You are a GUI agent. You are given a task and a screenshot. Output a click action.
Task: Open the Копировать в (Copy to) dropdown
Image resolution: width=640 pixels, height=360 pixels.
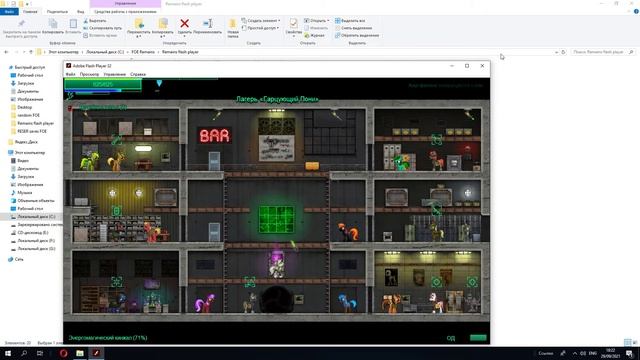pyautogui.click(x=163, y=29)
